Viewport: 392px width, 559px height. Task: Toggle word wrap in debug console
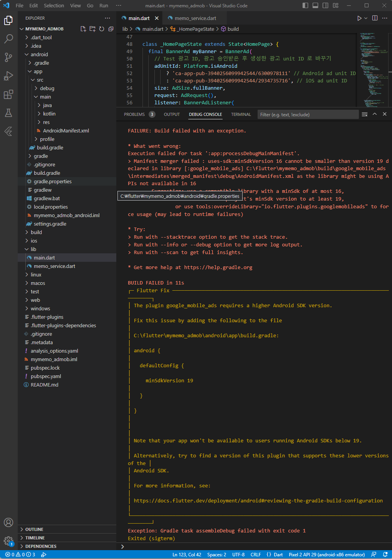point(365,114)
